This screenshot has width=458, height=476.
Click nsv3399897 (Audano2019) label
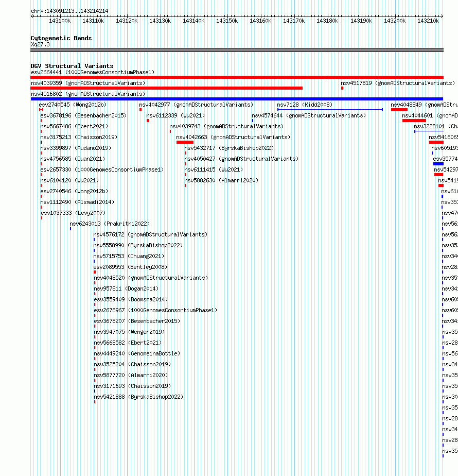(x=76, y=148)
